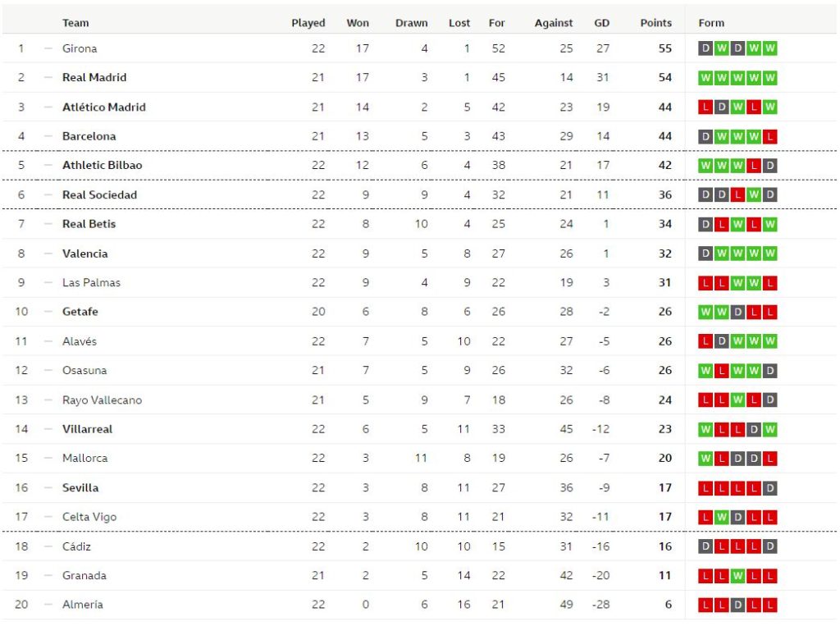Click Atlético Madrid's leading red L form badge
The width and height of the screenshot is (840, 626).
[705, 107]
